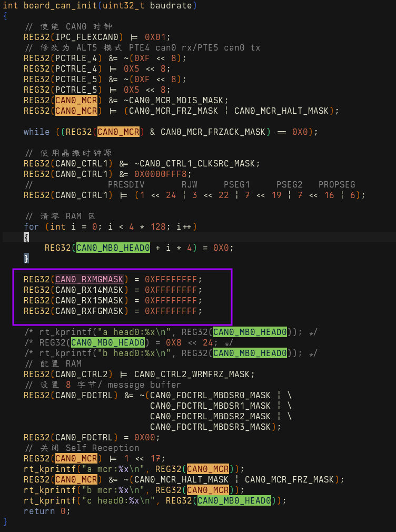
Task: Click the CAN0_MCR_FRZACK_MASK macro
Action: tap(213, 132)
